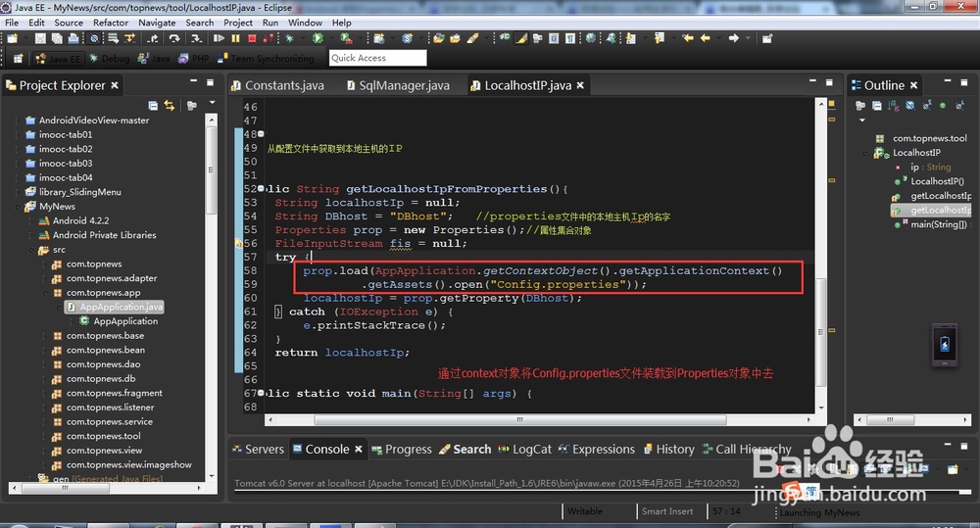Click the Debug bug launch icon
Image resolution: width=980 pixels, height=528 pixels.
click(289, 39)
